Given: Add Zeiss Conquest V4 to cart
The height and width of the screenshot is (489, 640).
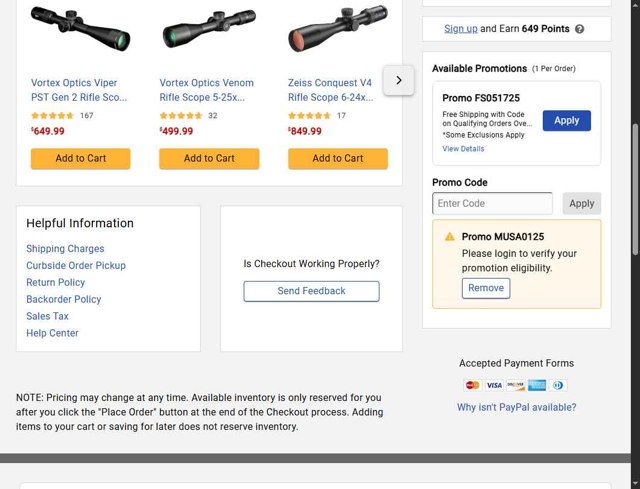Looking at the screenshot, I should (x=338, y=158).
